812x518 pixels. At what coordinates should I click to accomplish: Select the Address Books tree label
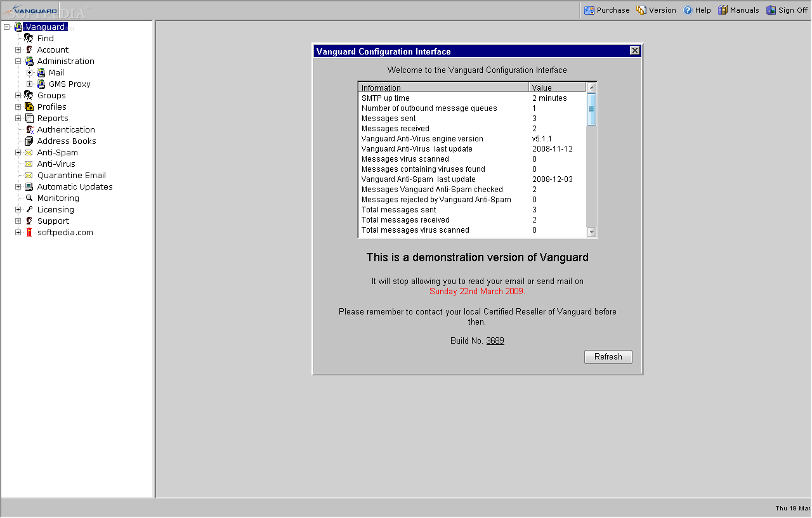point(67,141)
